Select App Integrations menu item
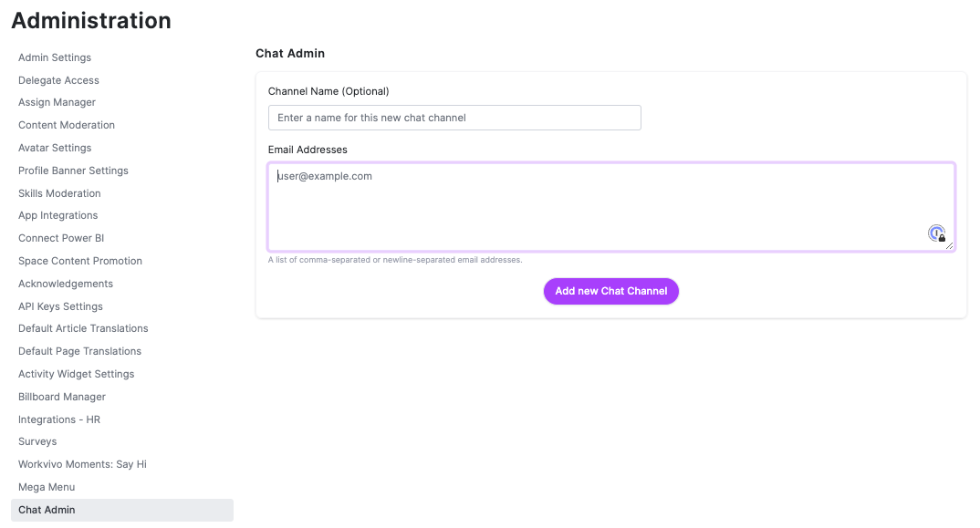 (58, 215)
